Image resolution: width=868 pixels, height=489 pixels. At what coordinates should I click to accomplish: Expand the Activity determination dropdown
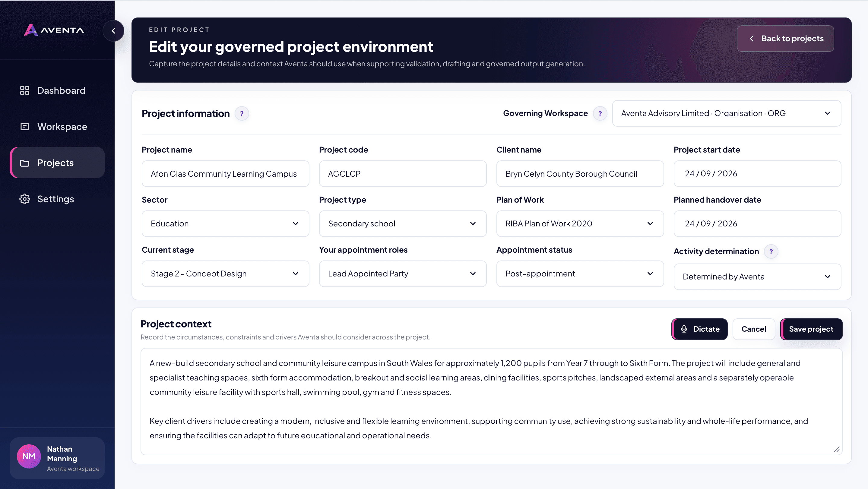click(x=757, y=277)
